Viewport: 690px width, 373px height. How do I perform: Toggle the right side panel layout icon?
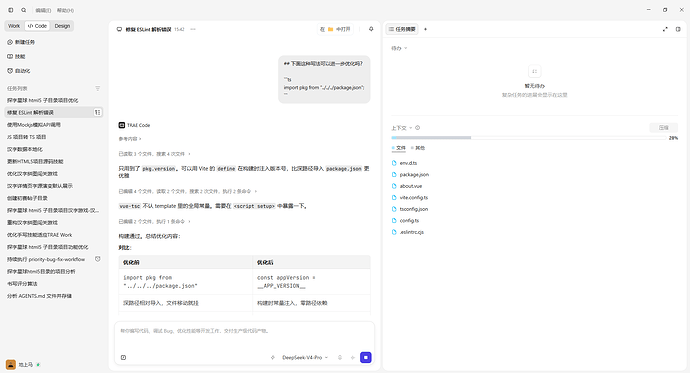[678, 29]
